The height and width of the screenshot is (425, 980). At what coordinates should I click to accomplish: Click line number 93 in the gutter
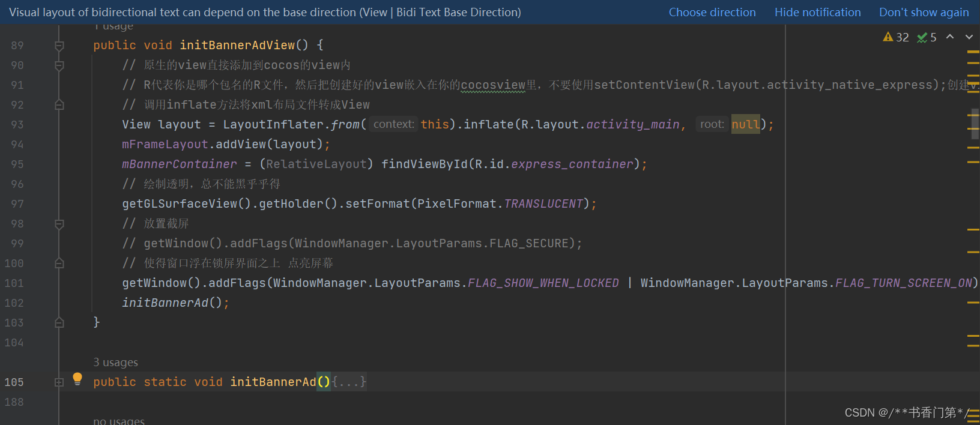[17, 124]
